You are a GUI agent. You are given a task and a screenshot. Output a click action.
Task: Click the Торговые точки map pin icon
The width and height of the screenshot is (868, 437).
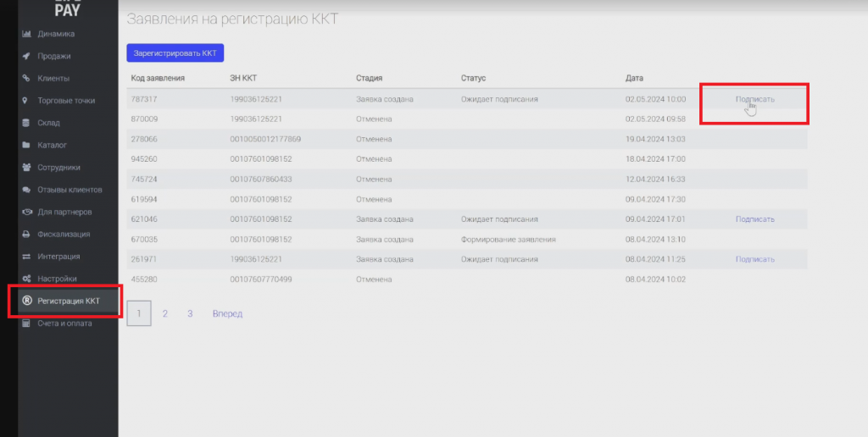coord(25,101)
